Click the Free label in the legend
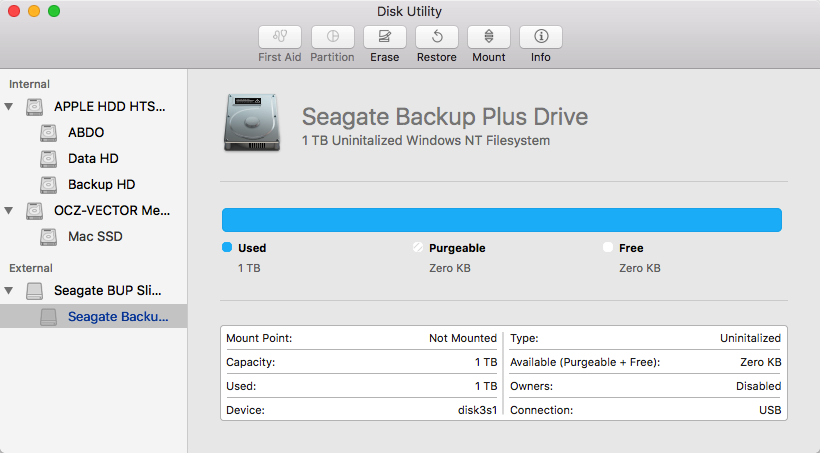The image size is (820, 453). click(x=631, y=248)
